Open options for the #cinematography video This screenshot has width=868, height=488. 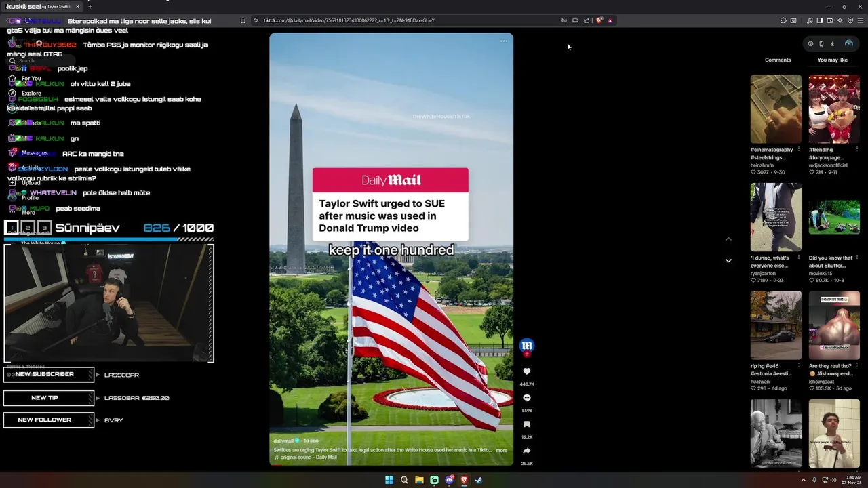(x=798, y=150)
